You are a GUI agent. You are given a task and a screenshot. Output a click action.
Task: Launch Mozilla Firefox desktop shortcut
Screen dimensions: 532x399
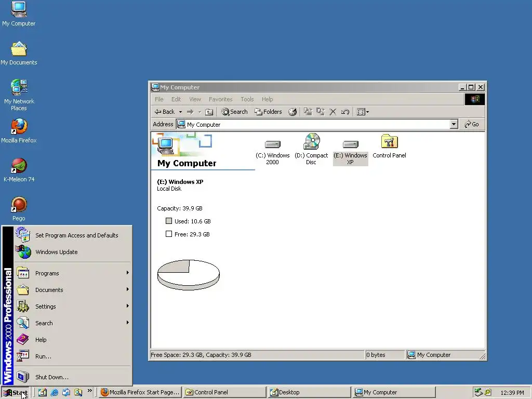[19, 131]
